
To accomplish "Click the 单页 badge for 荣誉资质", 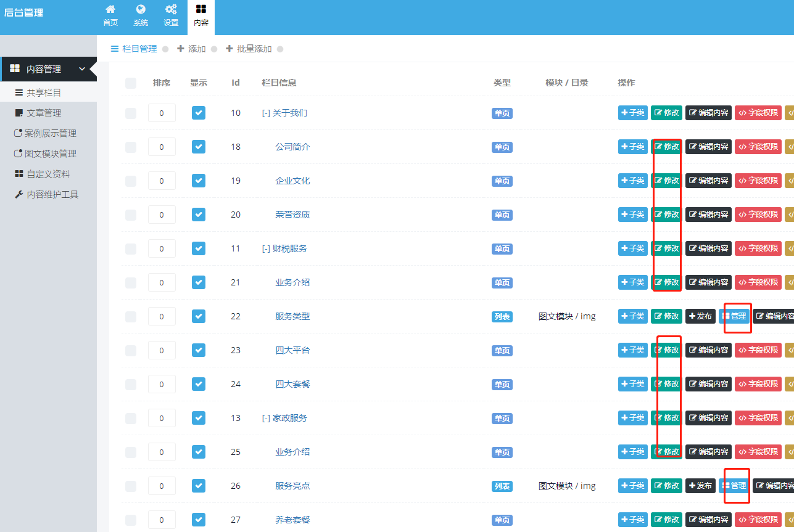I will click(502, 215).
